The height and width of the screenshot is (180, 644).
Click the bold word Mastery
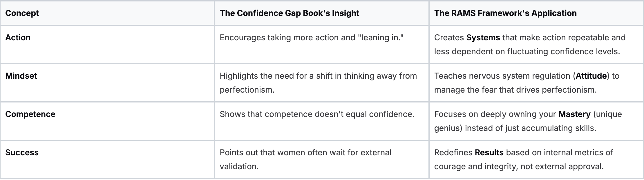coord(574,114)
